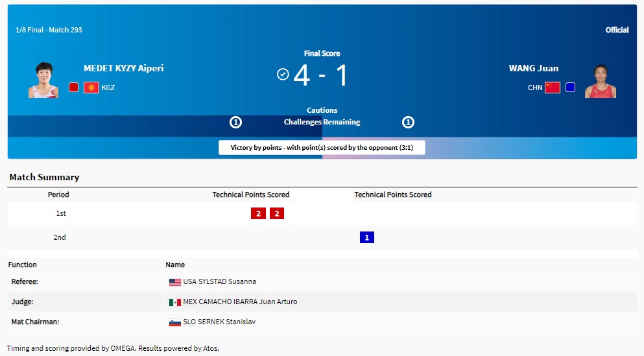Open WANG Juan's athlete profile
Screen dimensions: 644x356
tap(534, 68)
